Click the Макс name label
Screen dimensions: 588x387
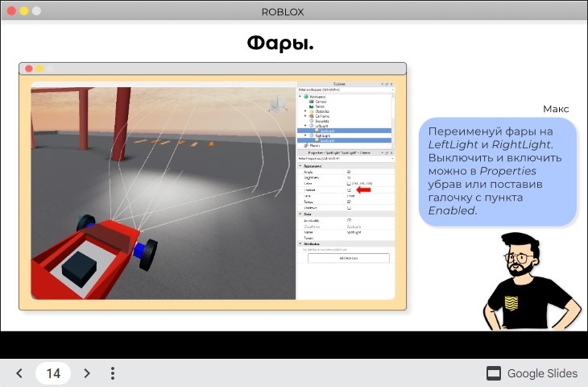tap(556, 109)
